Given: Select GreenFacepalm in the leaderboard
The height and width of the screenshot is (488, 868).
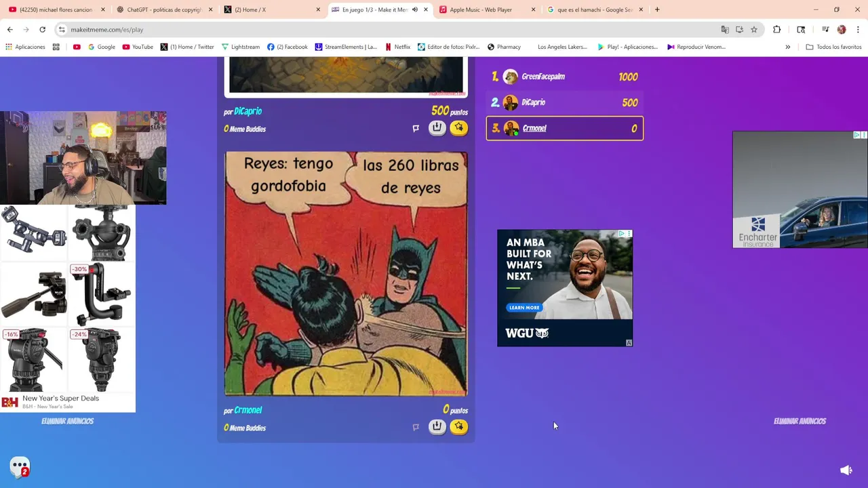Looking at the screenshot, I should pos(564,77).
